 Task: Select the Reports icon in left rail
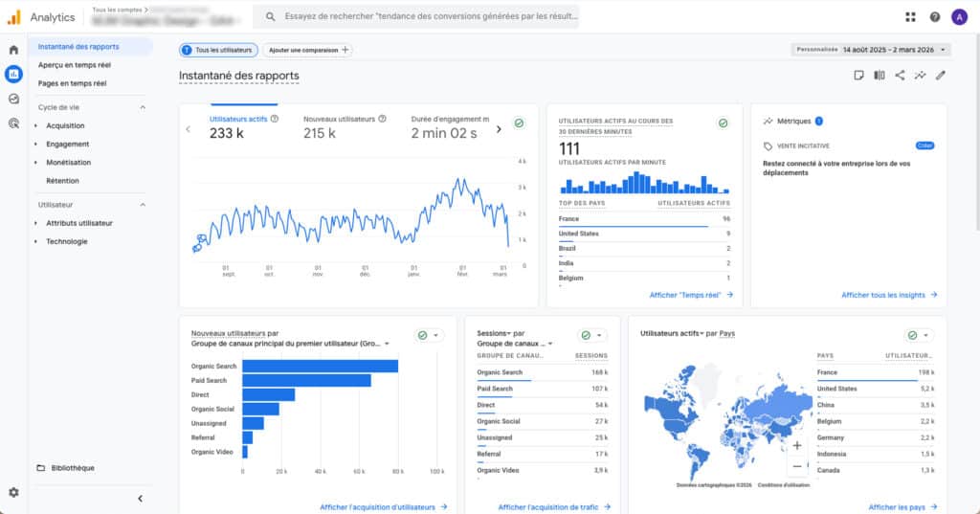[x=13, y=74]
